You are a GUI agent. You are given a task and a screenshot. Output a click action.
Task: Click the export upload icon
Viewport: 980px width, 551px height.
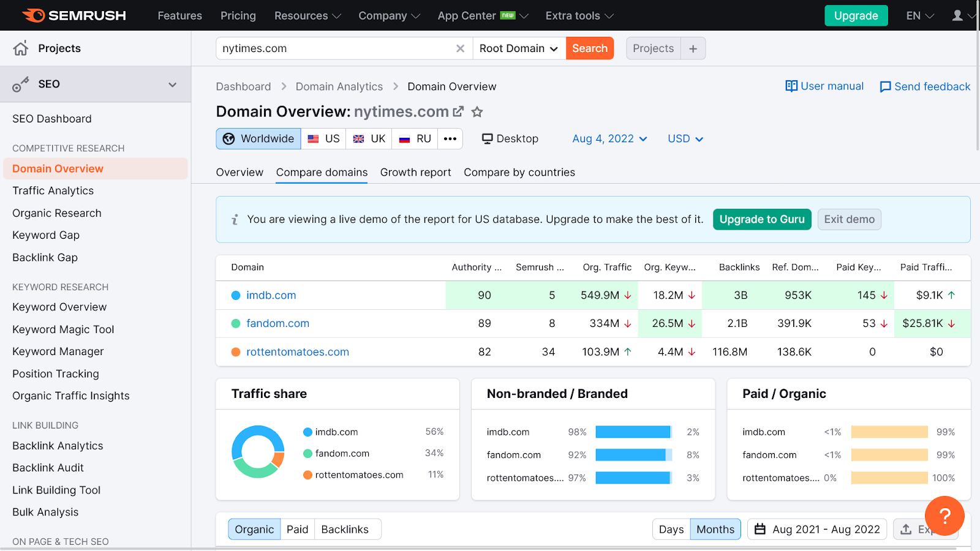pos(906,529)
